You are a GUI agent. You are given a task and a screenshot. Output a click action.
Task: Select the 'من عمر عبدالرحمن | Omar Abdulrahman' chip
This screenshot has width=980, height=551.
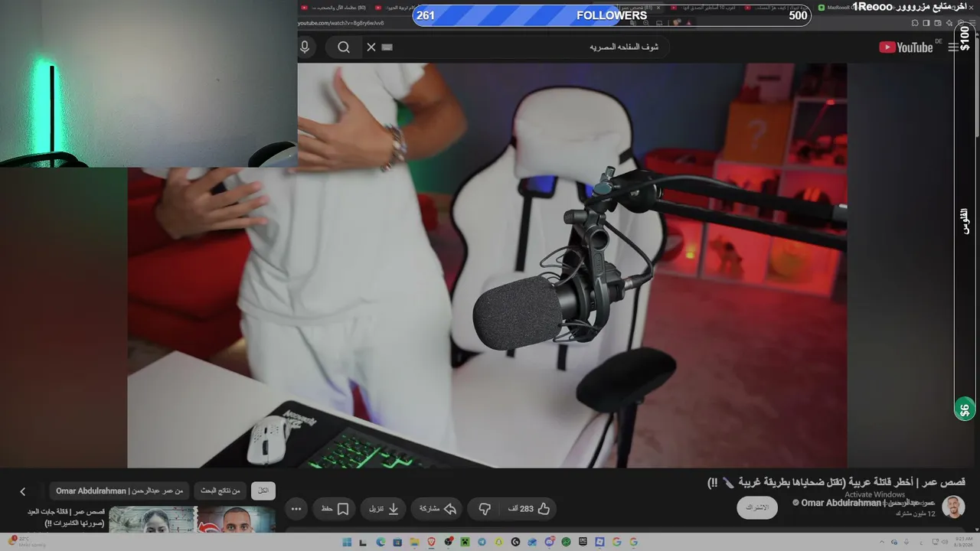119,491
